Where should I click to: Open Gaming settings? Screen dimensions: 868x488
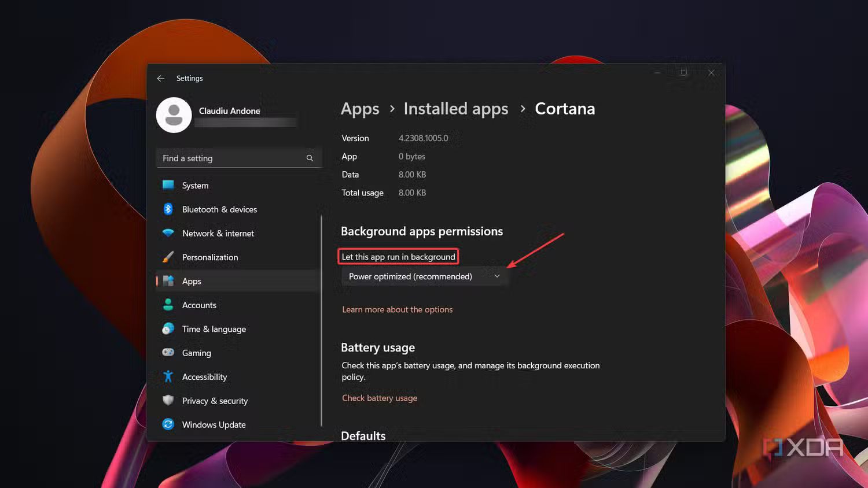(168, 353)
